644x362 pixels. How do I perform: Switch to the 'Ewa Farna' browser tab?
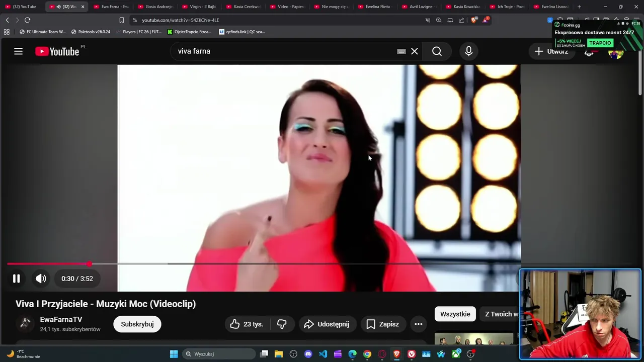pos(111,7)
